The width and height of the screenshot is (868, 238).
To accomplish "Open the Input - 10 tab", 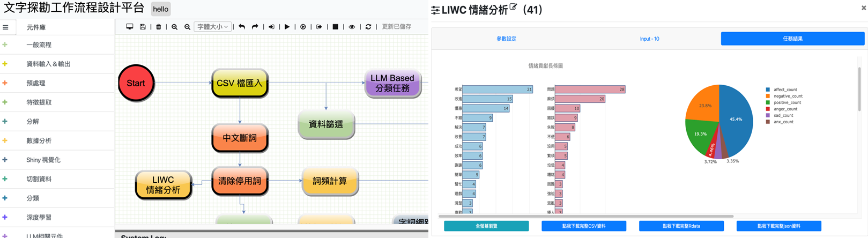I will click(649, 39).
